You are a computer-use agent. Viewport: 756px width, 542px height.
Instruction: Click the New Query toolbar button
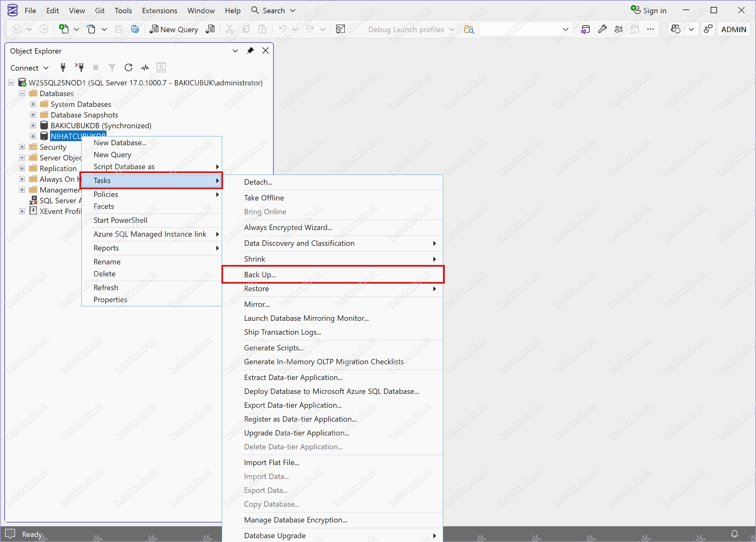[x=174, y=29]
